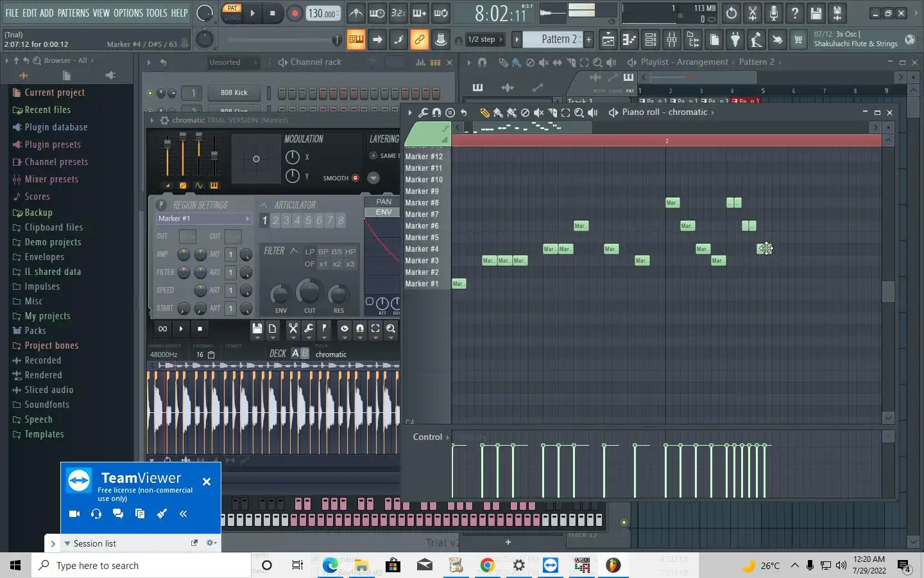Screen dimensions: 924x578
Task: Enable the HP filter type
Action: pos(350,252)
